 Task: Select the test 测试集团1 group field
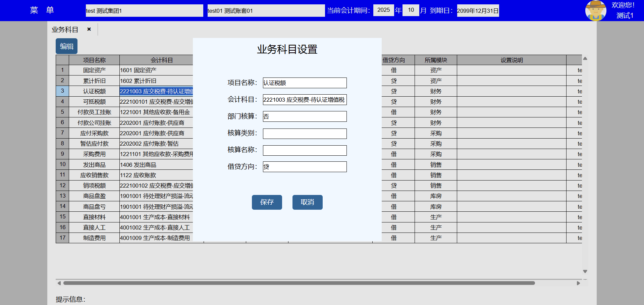click(x=144, y=11)
